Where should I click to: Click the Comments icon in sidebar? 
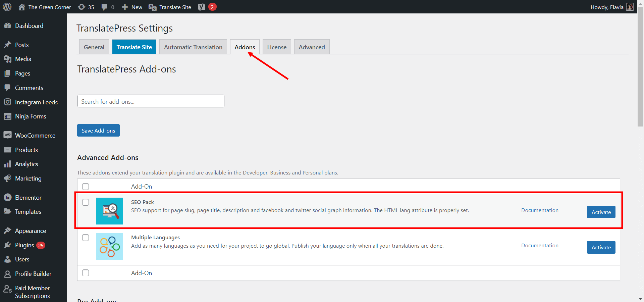pos(8,88)
